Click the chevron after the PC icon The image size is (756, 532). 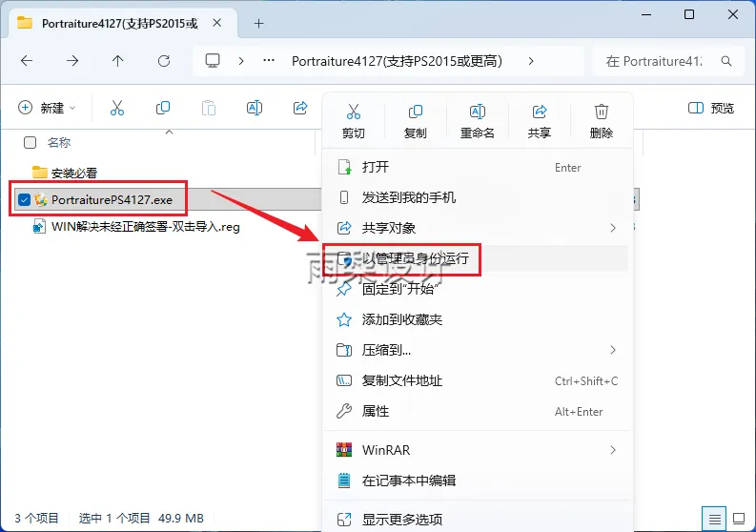pyautogui.click(x=241, y=61)
